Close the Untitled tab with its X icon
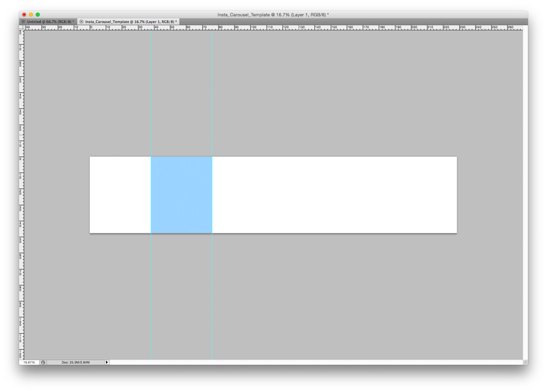 pyautogui.click(x=23, y=22)
